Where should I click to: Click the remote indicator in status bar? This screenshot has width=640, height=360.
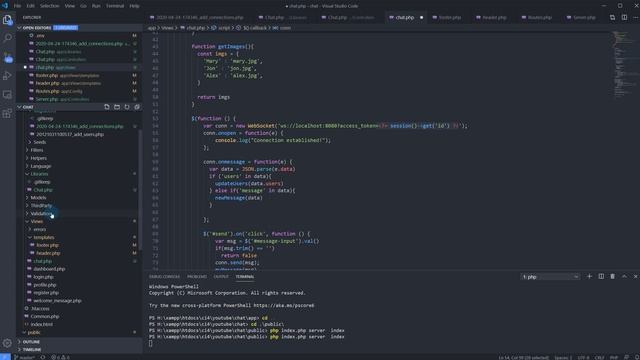click(x=5, y=357)
